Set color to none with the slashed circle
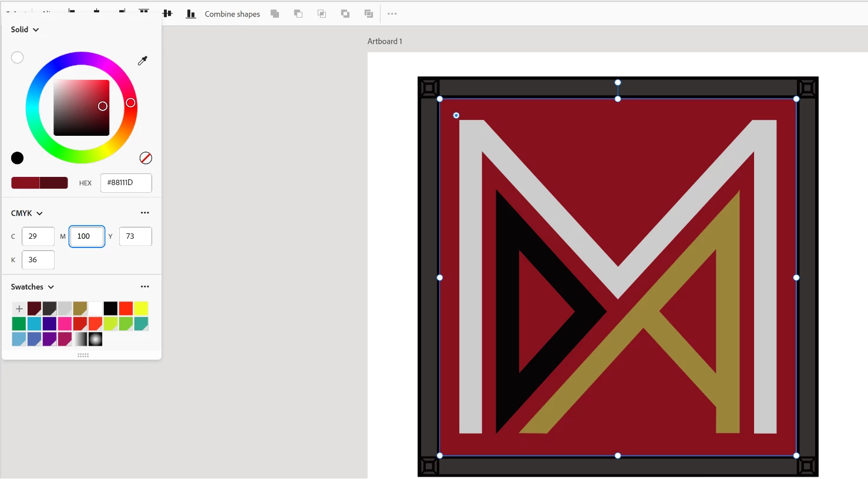The image size is (868, 479). (146, 158)
